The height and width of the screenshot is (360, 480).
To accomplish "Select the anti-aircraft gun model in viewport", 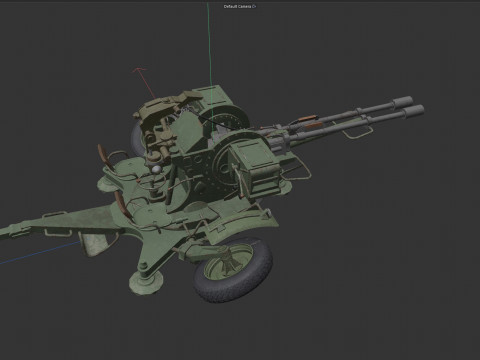I will click(x=212, y=193).
